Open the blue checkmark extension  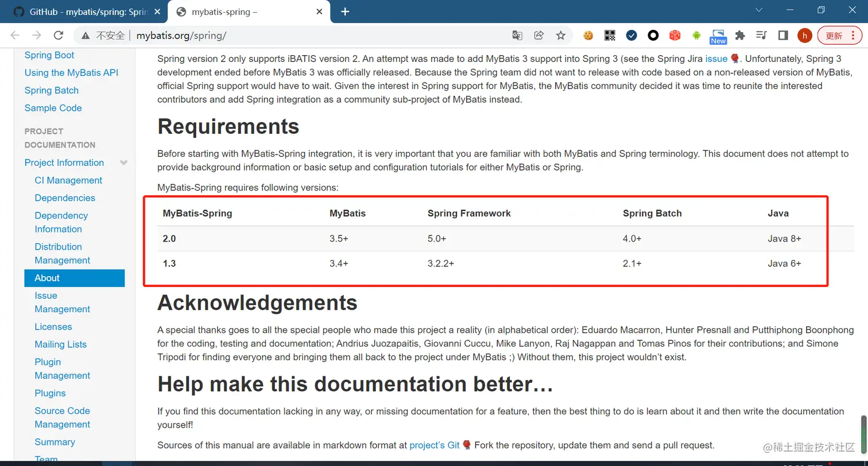631,36
